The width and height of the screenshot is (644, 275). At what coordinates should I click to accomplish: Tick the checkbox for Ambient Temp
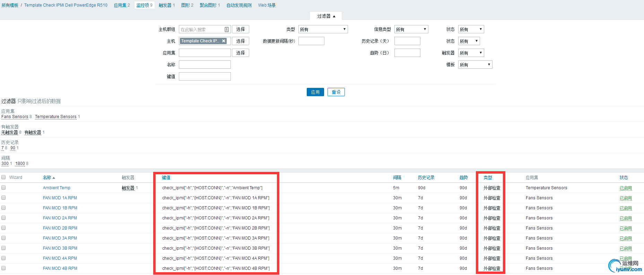click(x=3, y=187)
